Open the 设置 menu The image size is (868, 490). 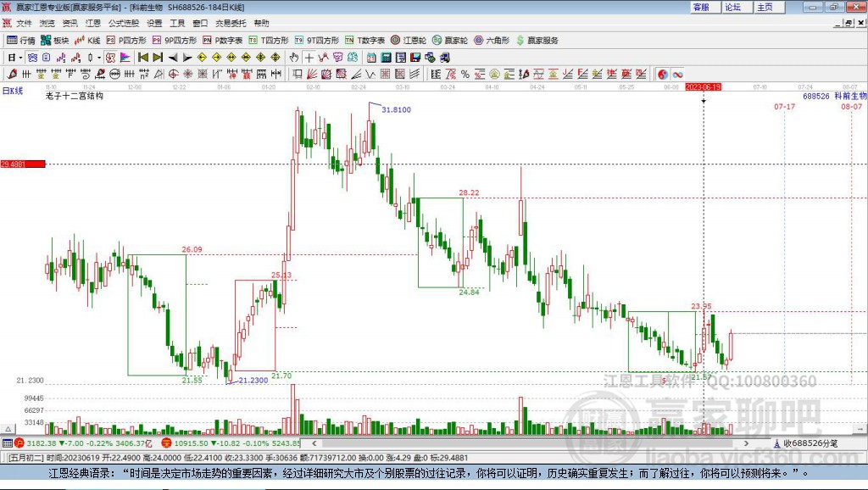(154, 23)
